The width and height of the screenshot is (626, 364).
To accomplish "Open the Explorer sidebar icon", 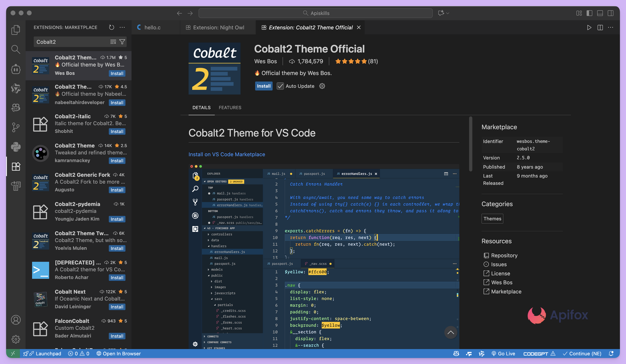I will tap(16, 30).
